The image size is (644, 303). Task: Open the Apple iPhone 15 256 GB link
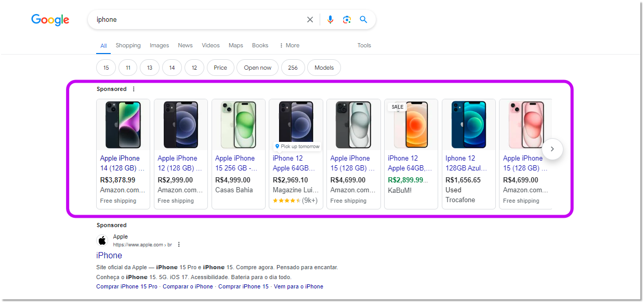(237, 163)
